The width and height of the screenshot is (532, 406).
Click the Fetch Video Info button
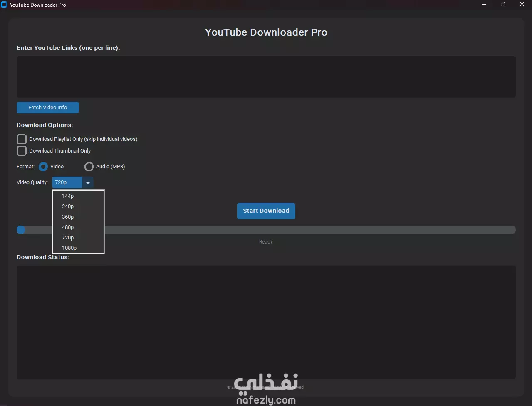point(48,108)
